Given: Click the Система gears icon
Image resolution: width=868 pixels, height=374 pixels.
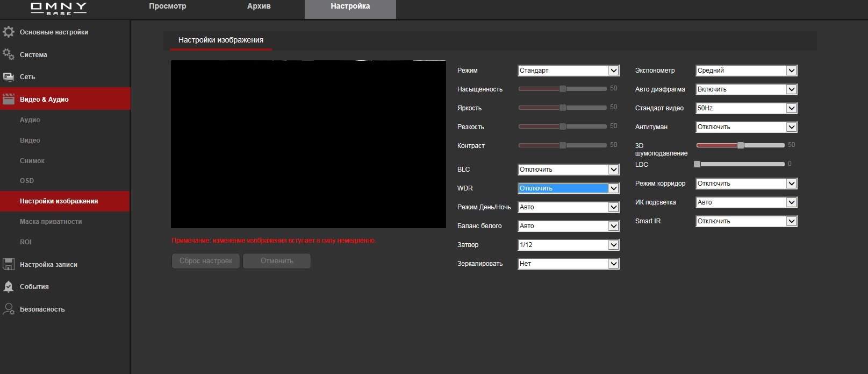Looking at the screenshot, I should [9, 54].
